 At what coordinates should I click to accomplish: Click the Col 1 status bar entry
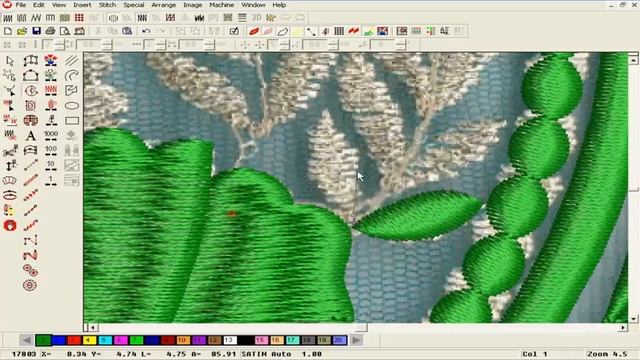pyautogui.click(x=535, y=354)
